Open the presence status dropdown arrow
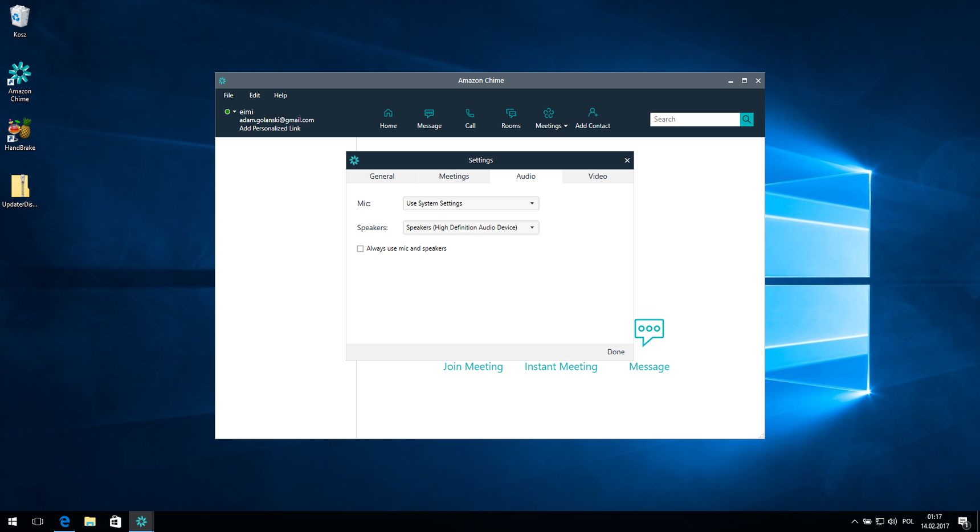The height and width of the screenshot is (532, 980). tap(234, 112)
